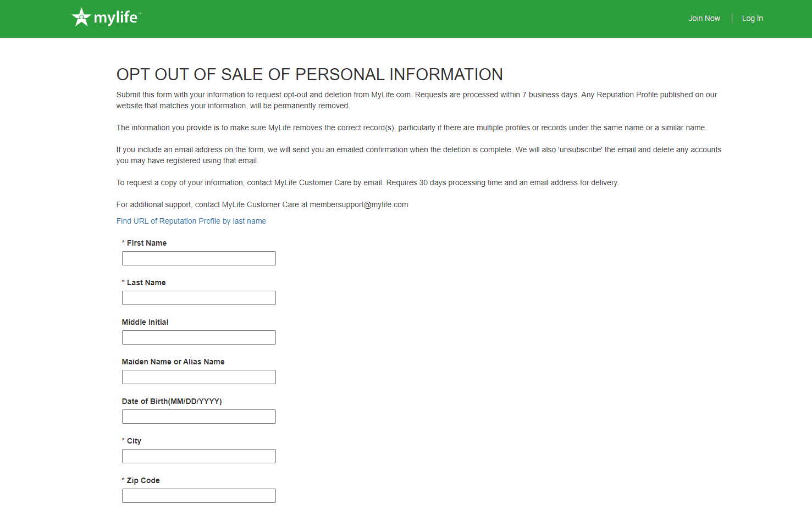Open the Log In link
The height and width of the screenshot is (510, 812).
753,18
